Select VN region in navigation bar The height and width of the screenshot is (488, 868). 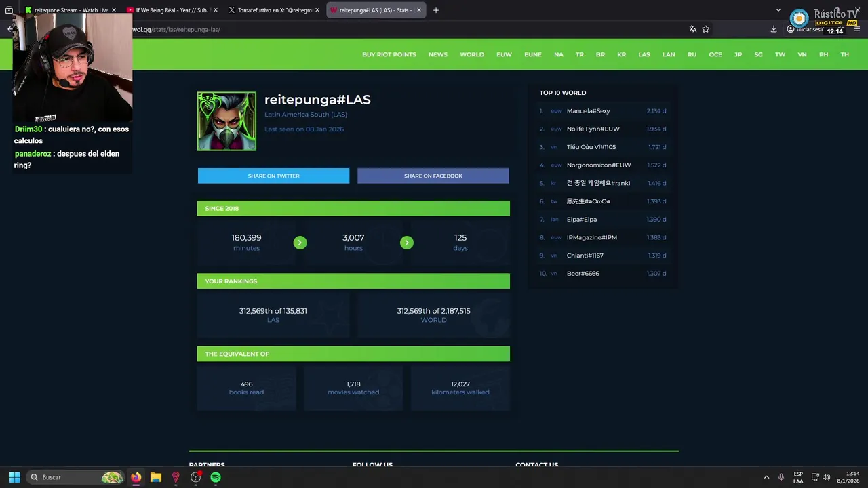tap(802, 54)
